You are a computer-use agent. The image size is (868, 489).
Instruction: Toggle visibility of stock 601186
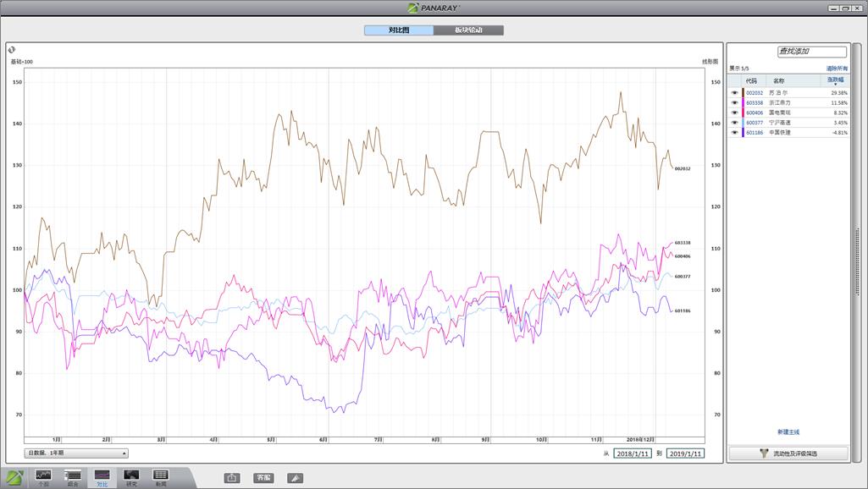tap(734, 133)
